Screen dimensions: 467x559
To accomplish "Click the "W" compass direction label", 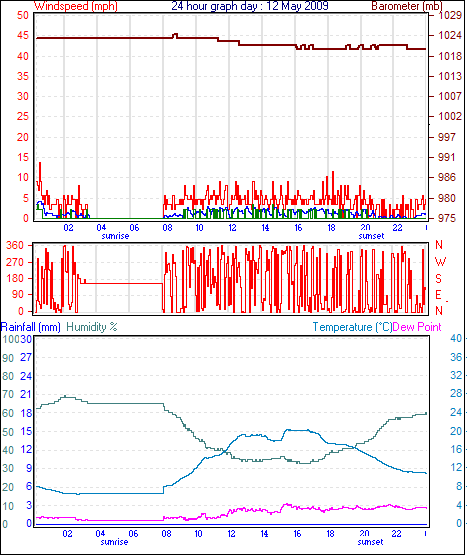I will pyautogui.click(x=441, y=262).
